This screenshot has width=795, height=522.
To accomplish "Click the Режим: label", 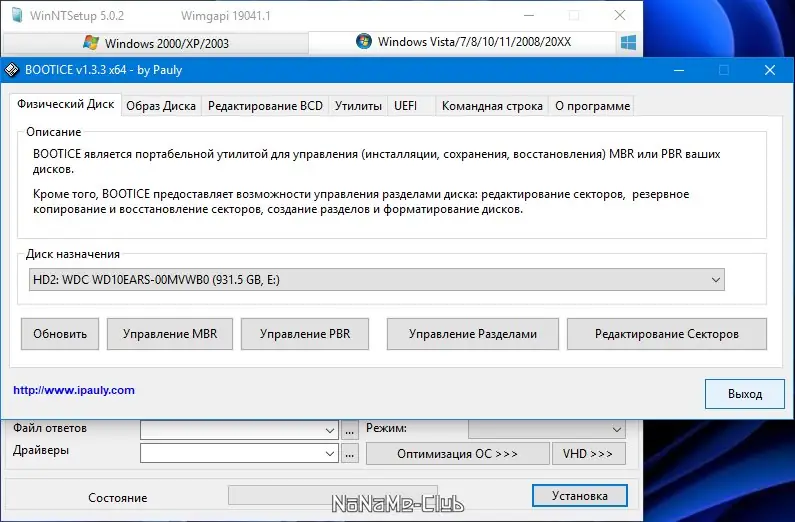I will click(x=386, y=428).
